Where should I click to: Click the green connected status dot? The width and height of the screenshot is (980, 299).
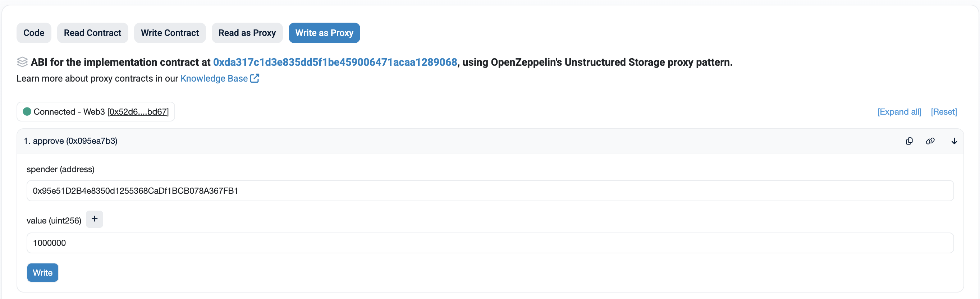pyautogui.click(x=27, y=111)
